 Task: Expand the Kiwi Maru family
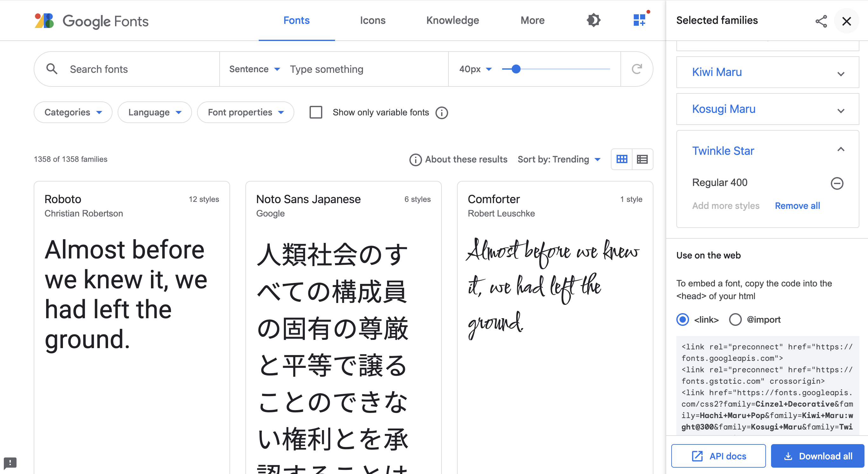[841, 73]
